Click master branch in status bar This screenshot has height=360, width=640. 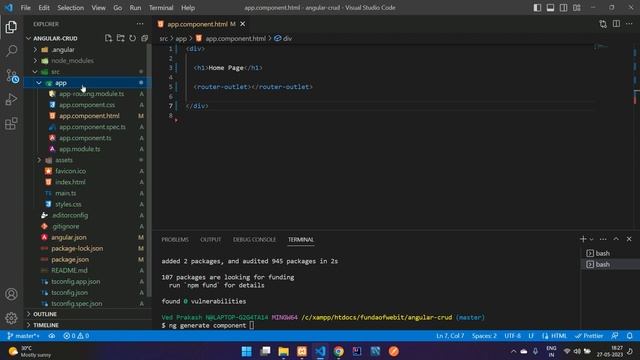pos(24,336)
